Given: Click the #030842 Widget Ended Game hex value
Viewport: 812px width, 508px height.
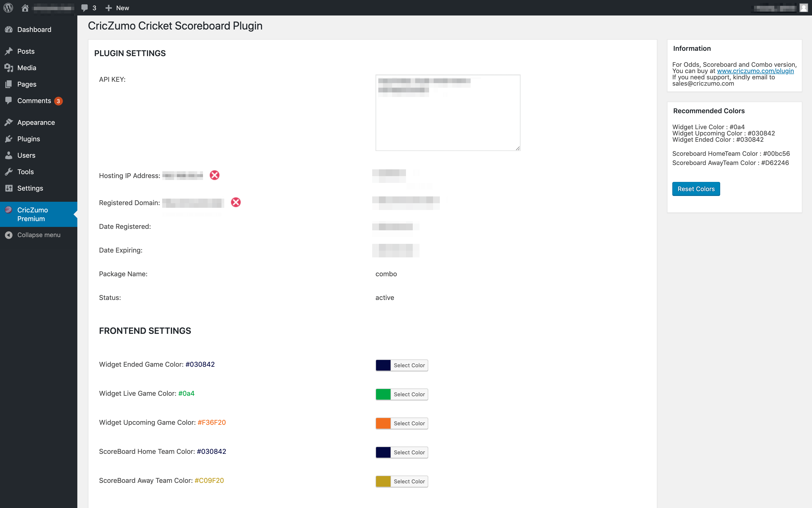Looking at the screenshot, I should point(200,365).
